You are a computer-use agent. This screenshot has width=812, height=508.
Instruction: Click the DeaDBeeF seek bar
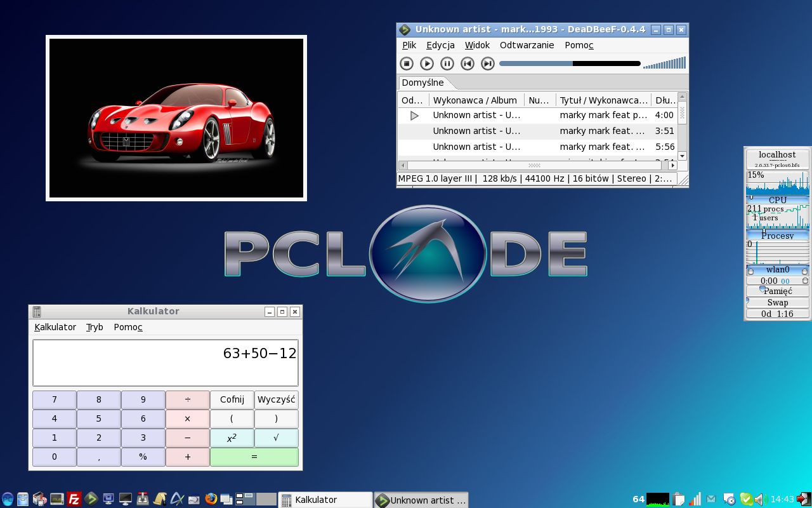pyautogui.click(x=570, y=63)
